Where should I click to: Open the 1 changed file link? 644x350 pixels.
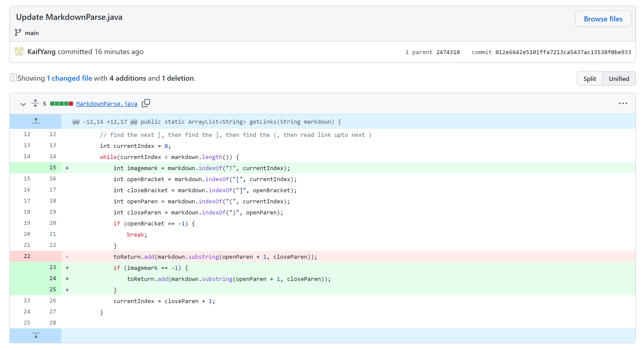click(x=69, y=78)
